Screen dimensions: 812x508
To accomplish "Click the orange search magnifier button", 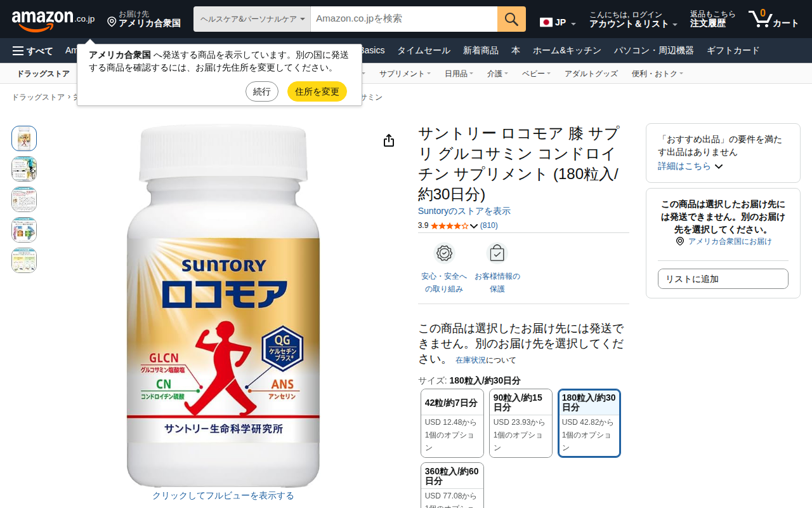I will point(511,19).
